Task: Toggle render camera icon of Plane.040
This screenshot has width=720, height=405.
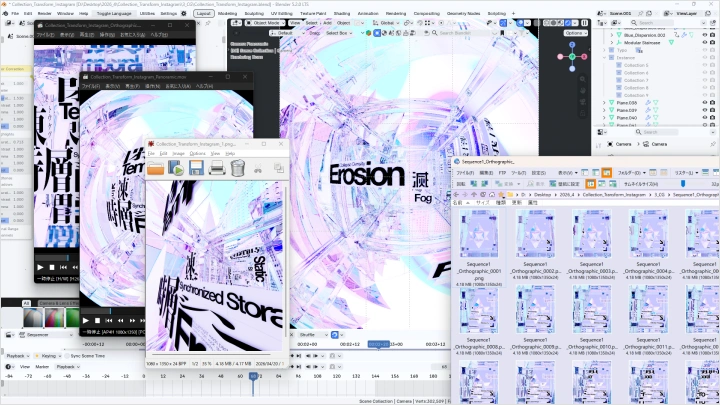Action: coord(712,118)
